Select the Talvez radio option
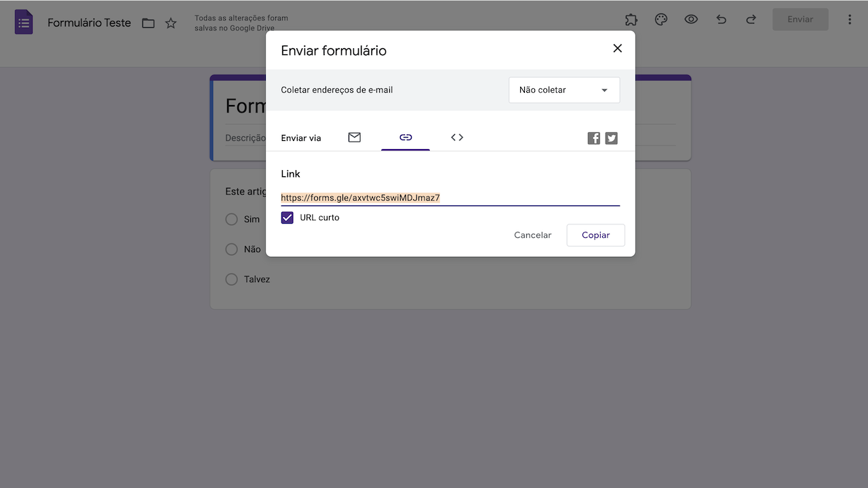Image resolution: width=868 pixels, height=488 pixels. coord(232,279)
